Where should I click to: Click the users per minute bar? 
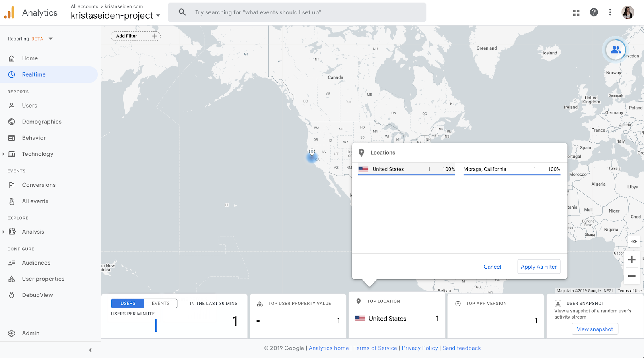click(x=156, y=325)
